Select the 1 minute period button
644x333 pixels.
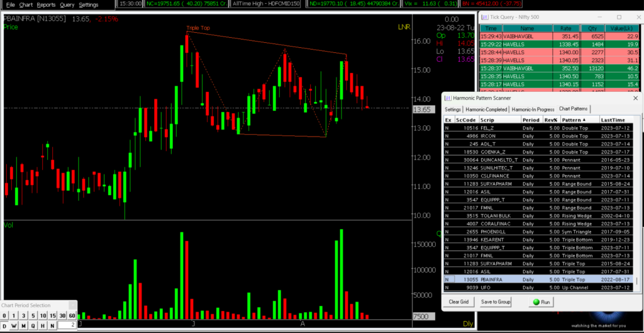(x=14, y=316)
